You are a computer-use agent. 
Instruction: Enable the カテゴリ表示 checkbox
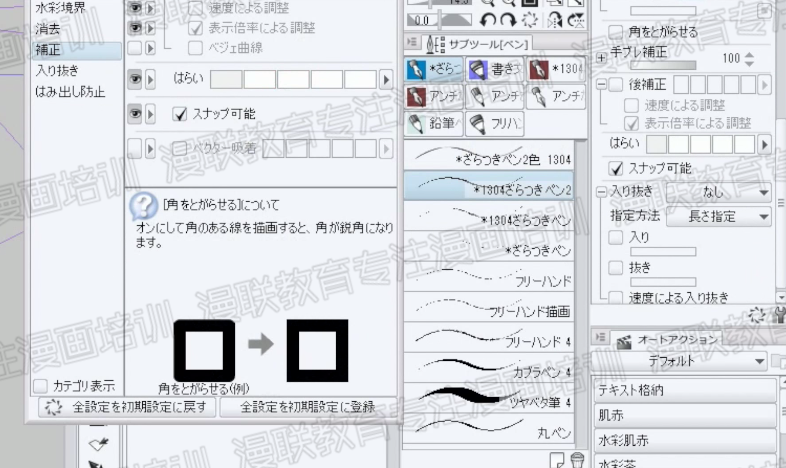(40, 386)
